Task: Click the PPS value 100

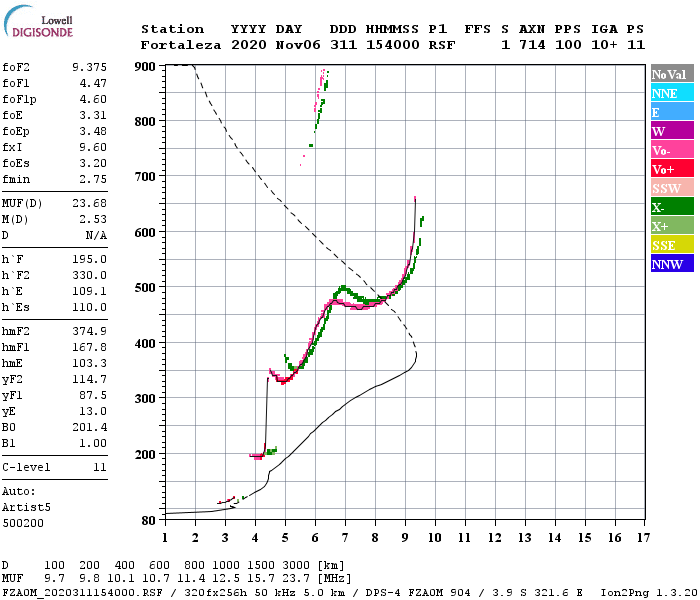Action: tap(568, 45)
